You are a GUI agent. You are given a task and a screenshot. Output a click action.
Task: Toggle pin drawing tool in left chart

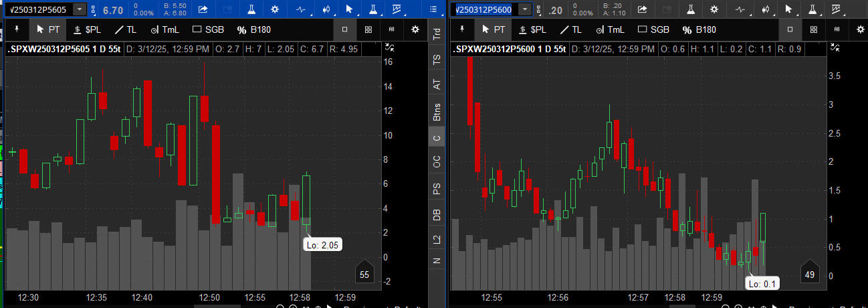click(17, 29)
